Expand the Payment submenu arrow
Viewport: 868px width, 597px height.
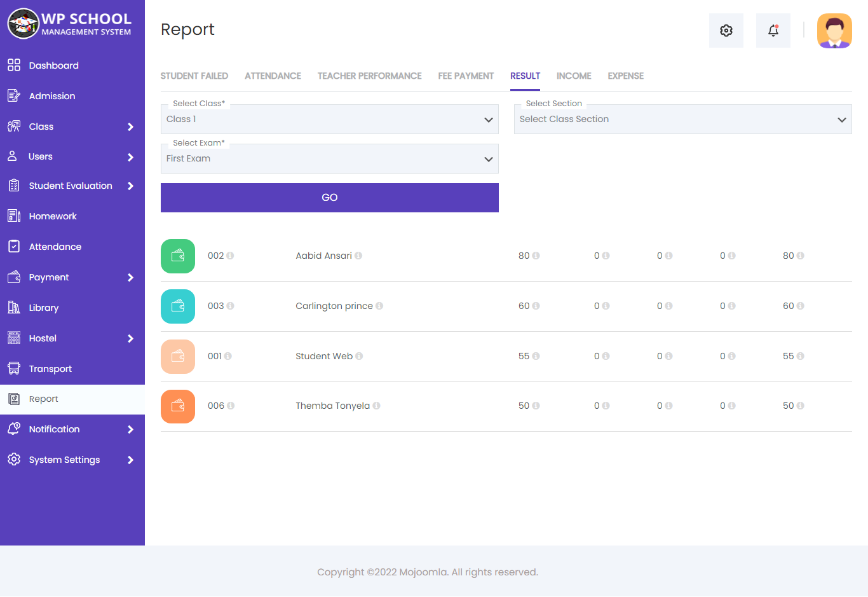pyautogui.click(x=130, y=277)
